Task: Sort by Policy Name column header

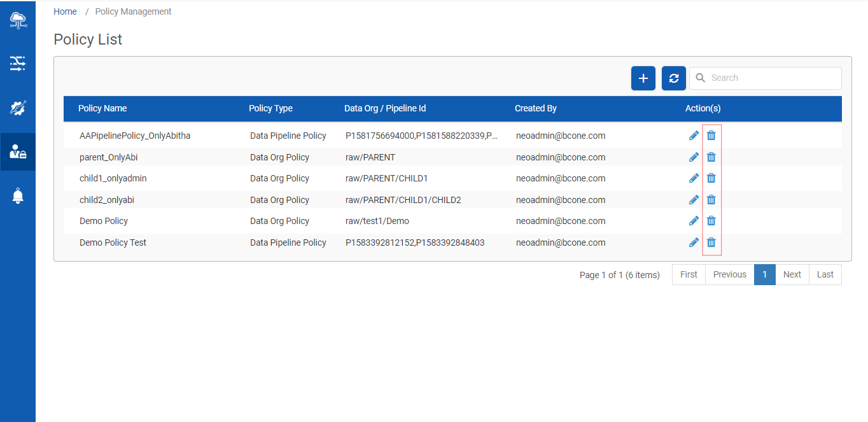Action: (102, 108)
